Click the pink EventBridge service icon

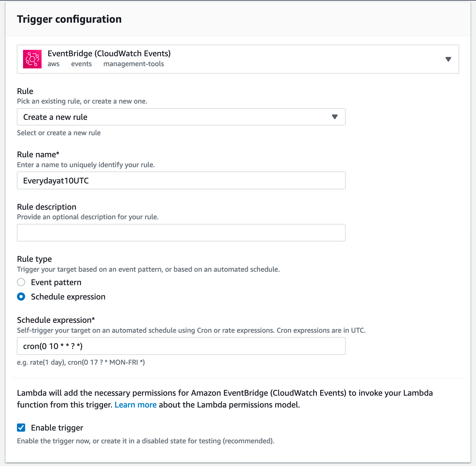[32, 59]
